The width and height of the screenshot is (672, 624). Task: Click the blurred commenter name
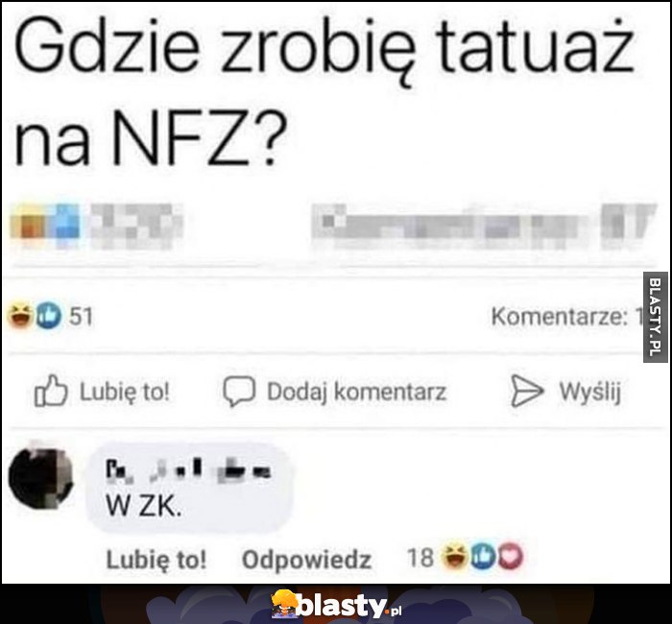(x=188, y=468)
